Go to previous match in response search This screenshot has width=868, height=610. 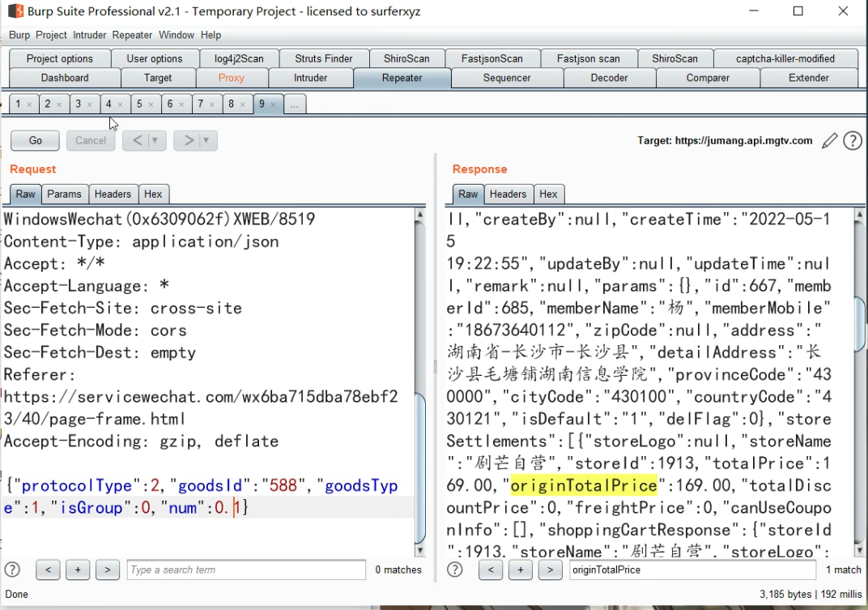click(491, 569)
